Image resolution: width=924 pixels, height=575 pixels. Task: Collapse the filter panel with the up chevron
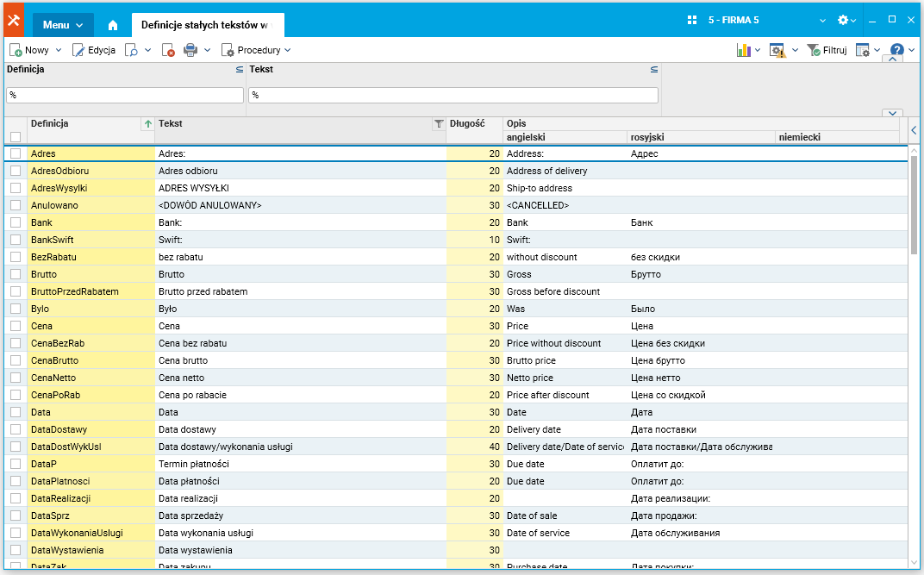coord(893,59)
